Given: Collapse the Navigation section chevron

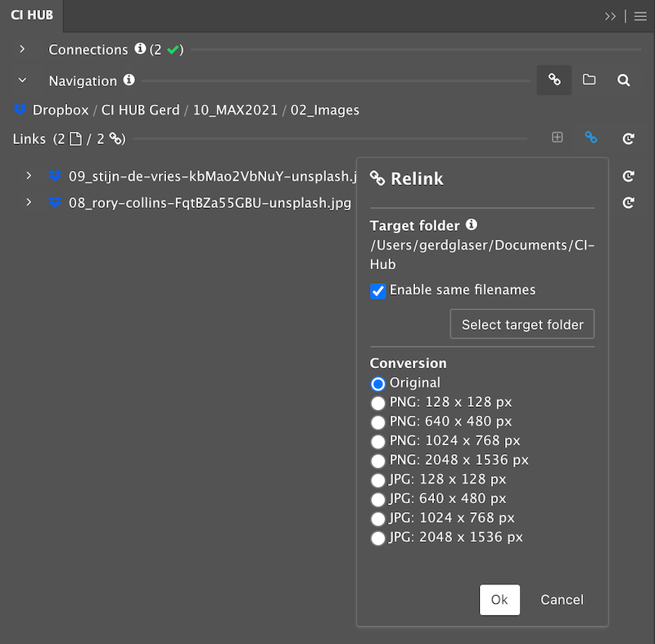Looking at the screenshot, I should point(23,80).
